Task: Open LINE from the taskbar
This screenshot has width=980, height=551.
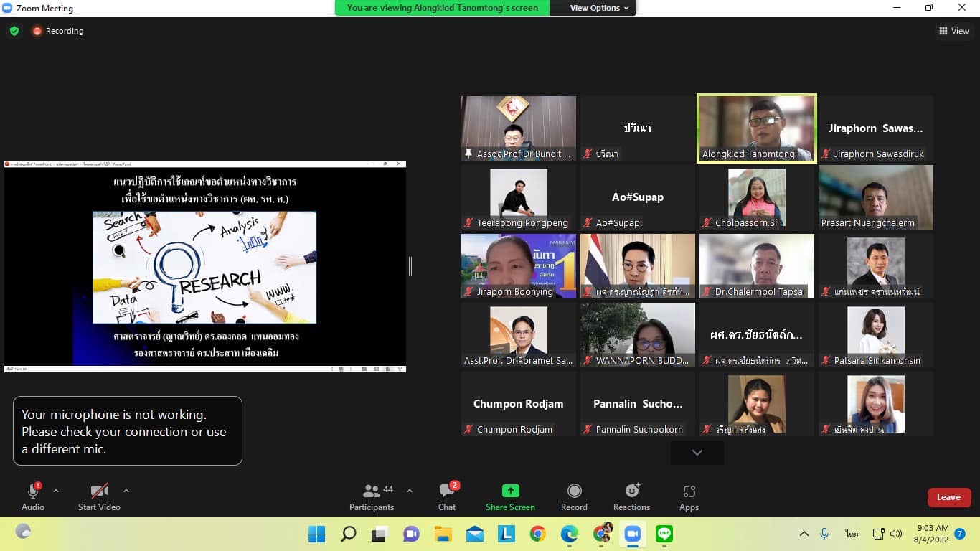Action: pyautogui.click(x=664, y=534)
